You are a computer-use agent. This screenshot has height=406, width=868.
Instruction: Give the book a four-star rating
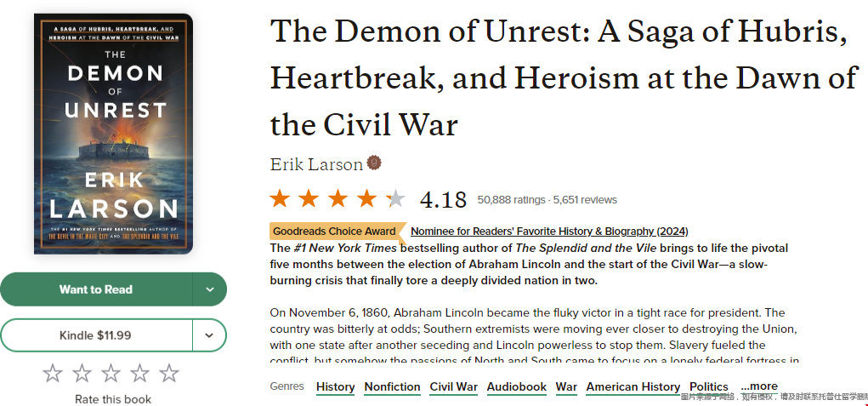coord(140,373)
